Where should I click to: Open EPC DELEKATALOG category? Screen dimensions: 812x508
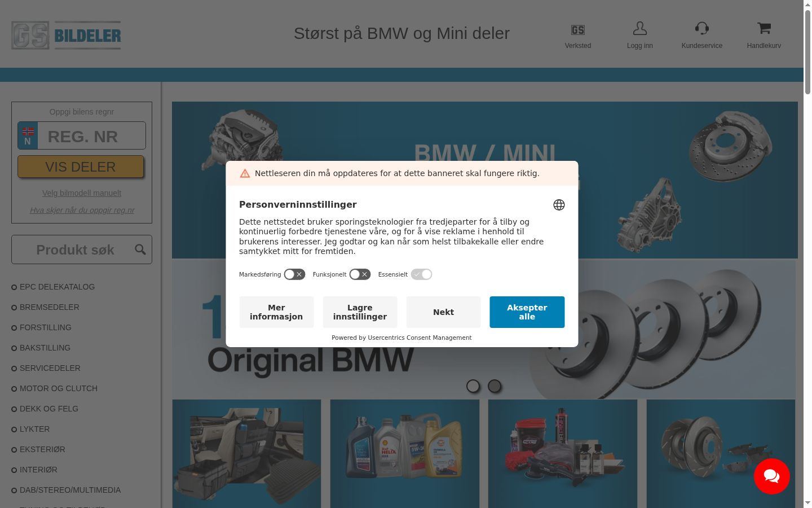point(57,287)
